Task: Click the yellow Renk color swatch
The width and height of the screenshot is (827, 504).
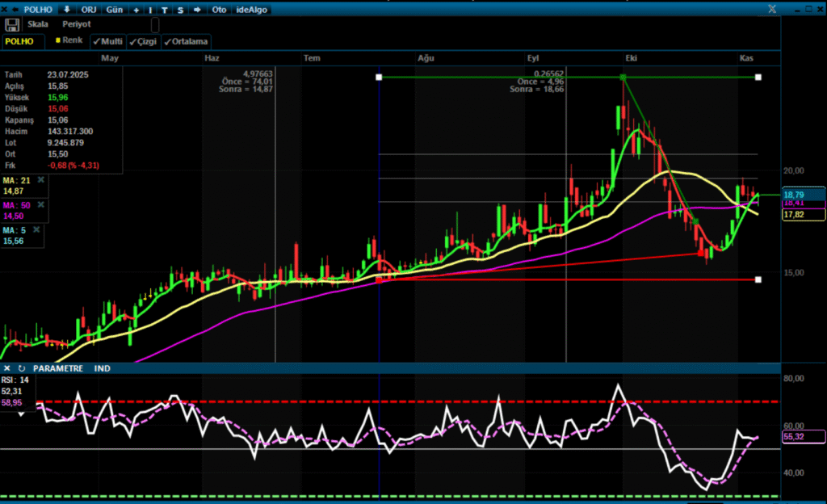Action: click(x=58, y=40)
